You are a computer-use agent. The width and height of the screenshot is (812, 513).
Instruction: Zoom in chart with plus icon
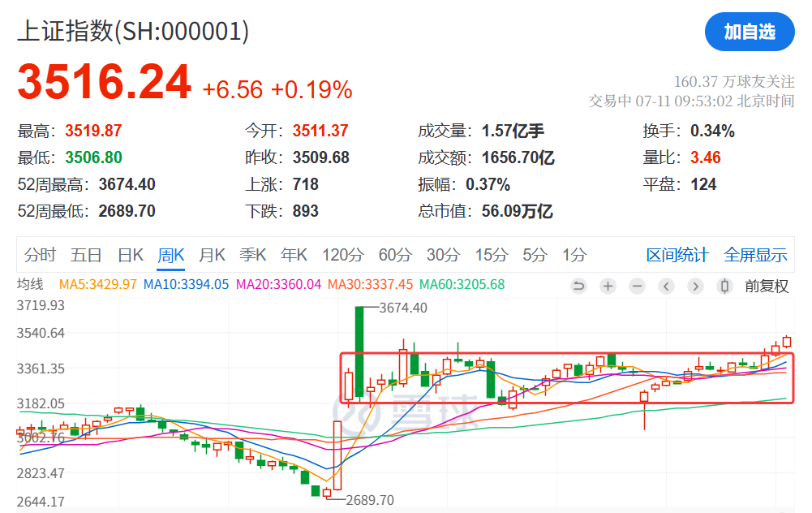click(x=608, y=286)
